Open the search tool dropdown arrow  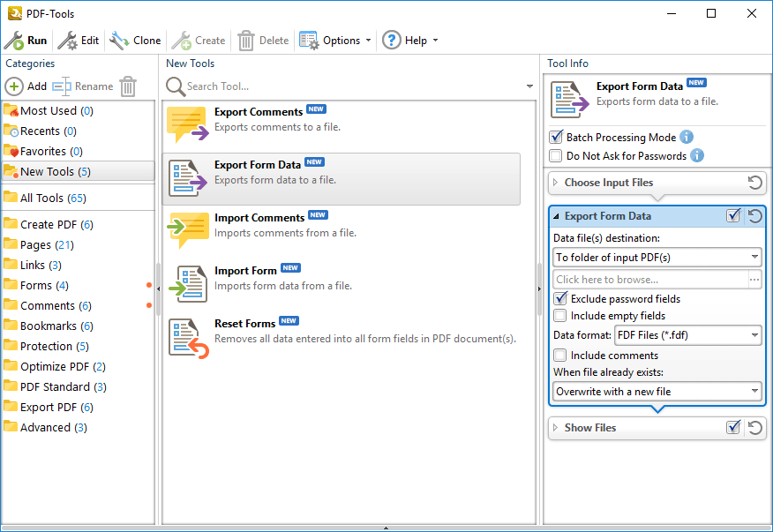coord(530,86)
